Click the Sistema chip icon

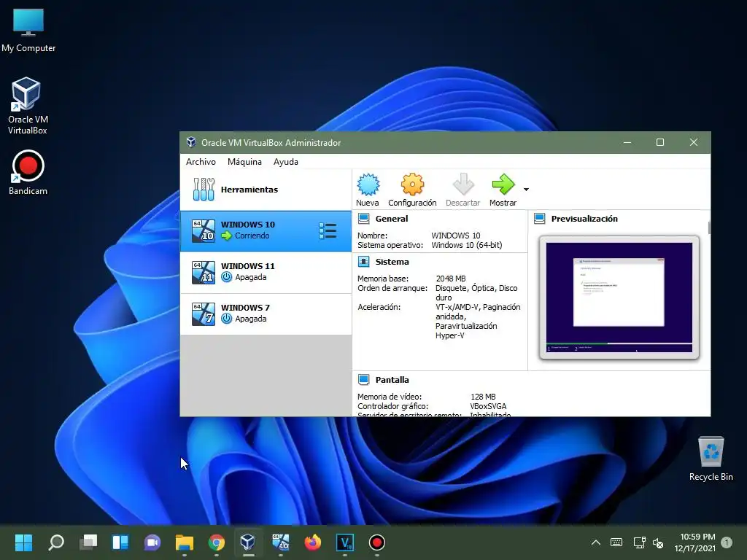pos(363,262)
